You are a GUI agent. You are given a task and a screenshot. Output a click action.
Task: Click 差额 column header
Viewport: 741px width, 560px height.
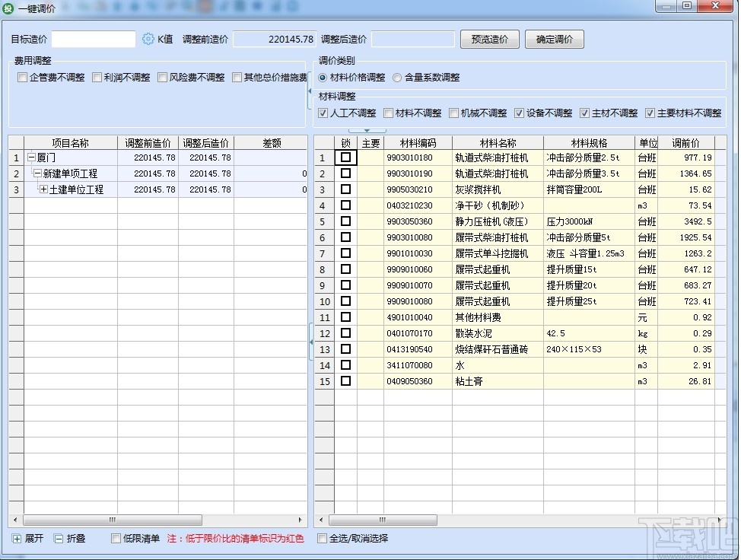[x=272, y=143]
